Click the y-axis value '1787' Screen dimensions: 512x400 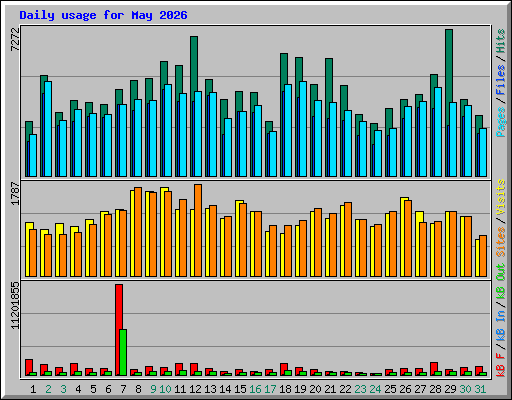click(15, 193)
